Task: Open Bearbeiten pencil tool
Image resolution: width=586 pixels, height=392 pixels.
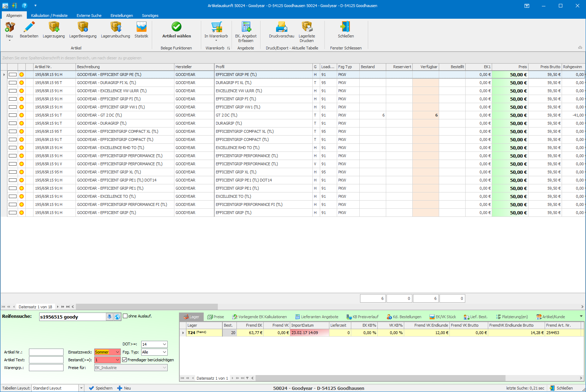Action: click(29, 27)
